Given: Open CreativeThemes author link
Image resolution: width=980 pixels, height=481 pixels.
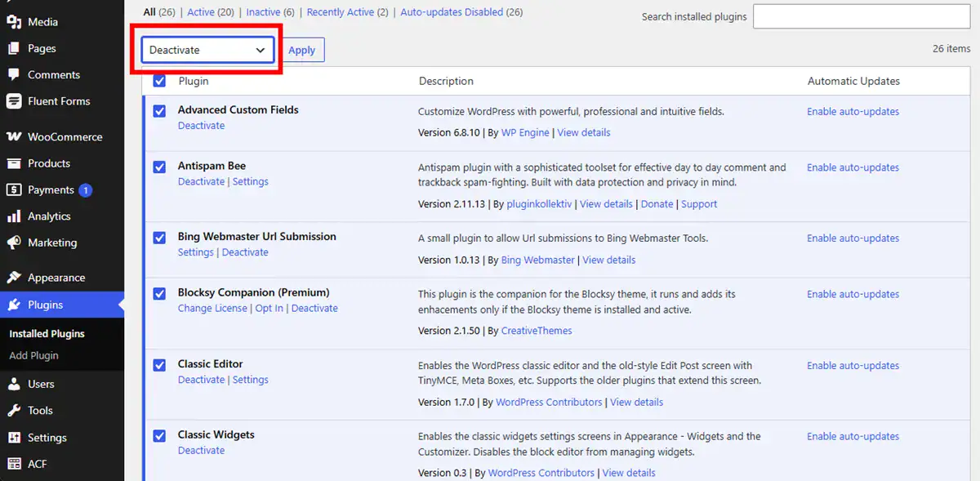Looking at the screenshot, I should point(537,331).
